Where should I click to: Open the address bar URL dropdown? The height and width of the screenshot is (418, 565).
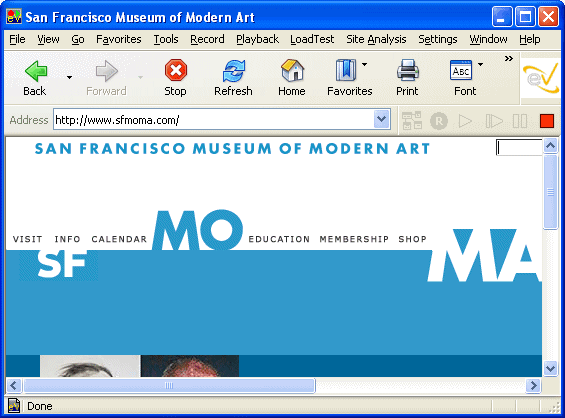tap(382, 119)
